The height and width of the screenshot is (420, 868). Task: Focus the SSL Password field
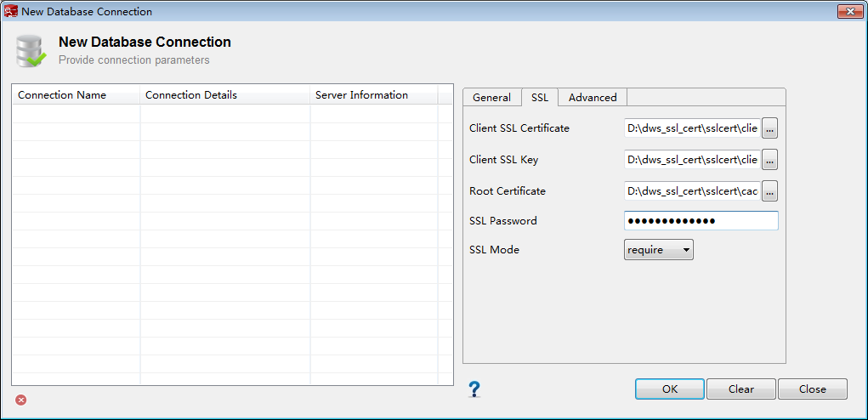701,221
